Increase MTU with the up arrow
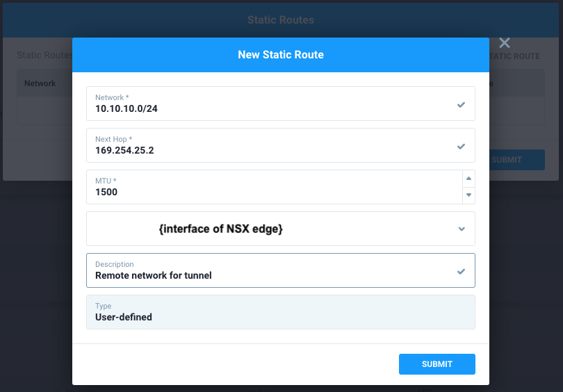Viewport: 563px width, 392px height. (x=469, y=178)
